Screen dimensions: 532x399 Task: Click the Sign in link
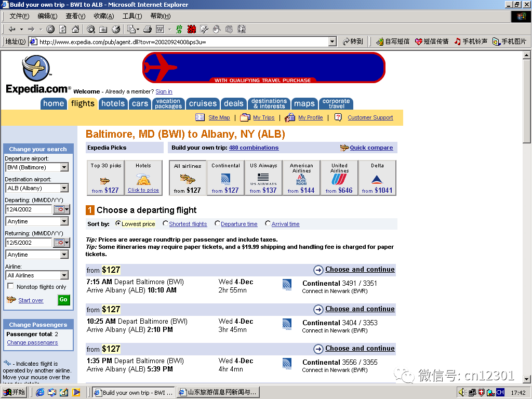(x=164, y=91)
